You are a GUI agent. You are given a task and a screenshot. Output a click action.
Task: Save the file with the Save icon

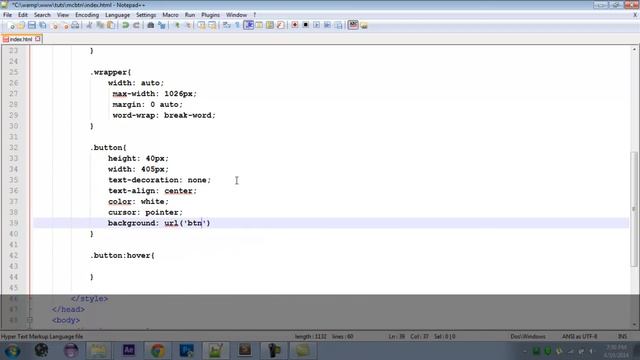pos(32,25)
